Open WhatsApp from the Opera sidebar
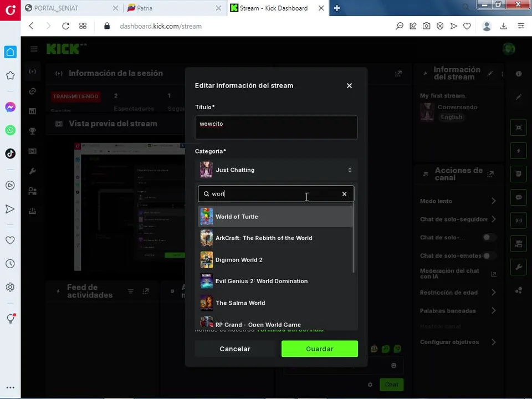The height and width of the screenshot is (399, 532). click(10, 130)
